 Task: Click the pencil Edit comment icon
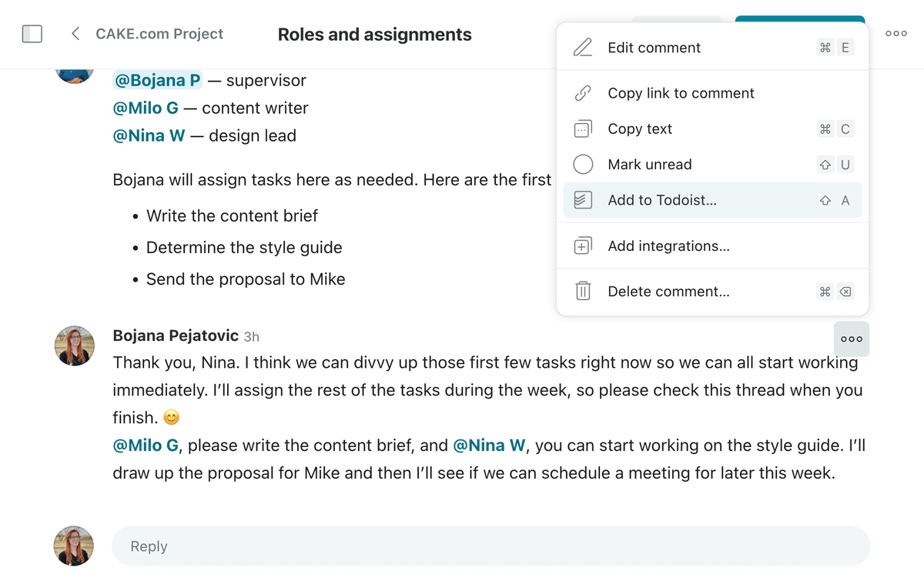[x=583, y=48]
